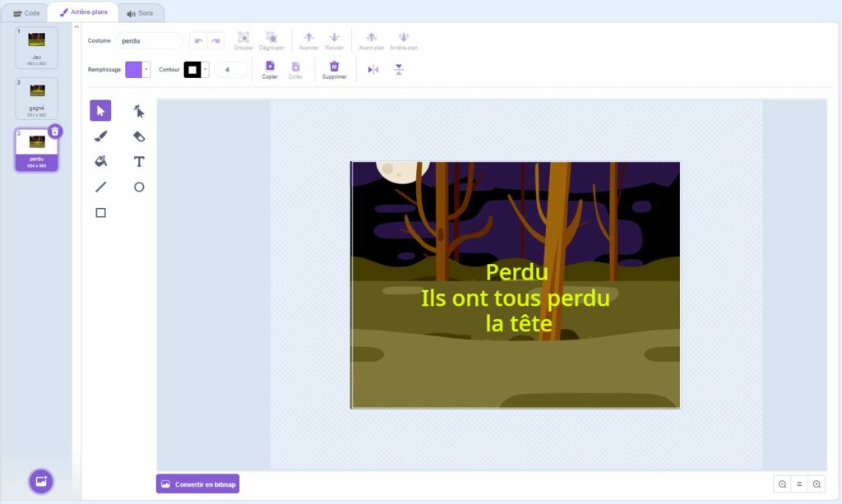Select the Circle tool
This screenshot has height=504, width=842.
139,187
